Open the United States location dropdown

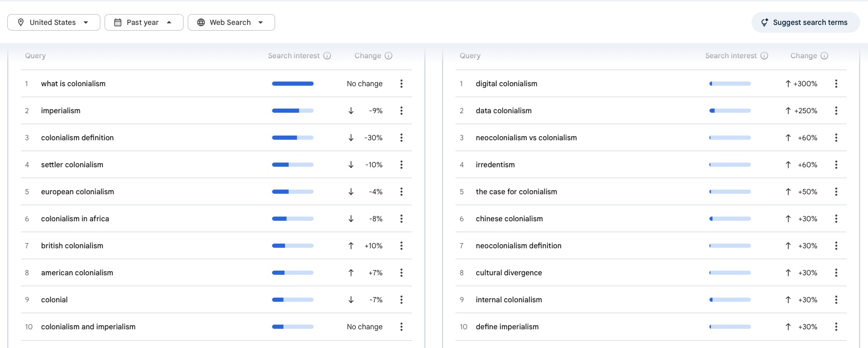point(54,22)
